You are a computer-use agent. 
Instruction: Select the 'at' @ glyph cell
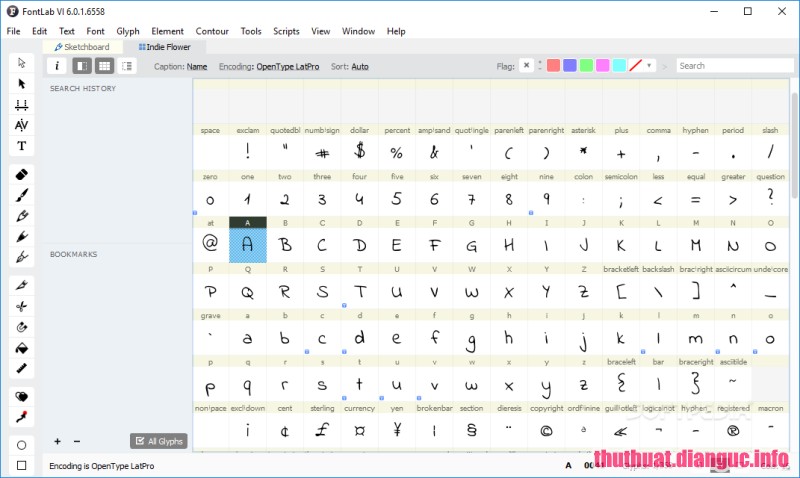pos(210,240)
